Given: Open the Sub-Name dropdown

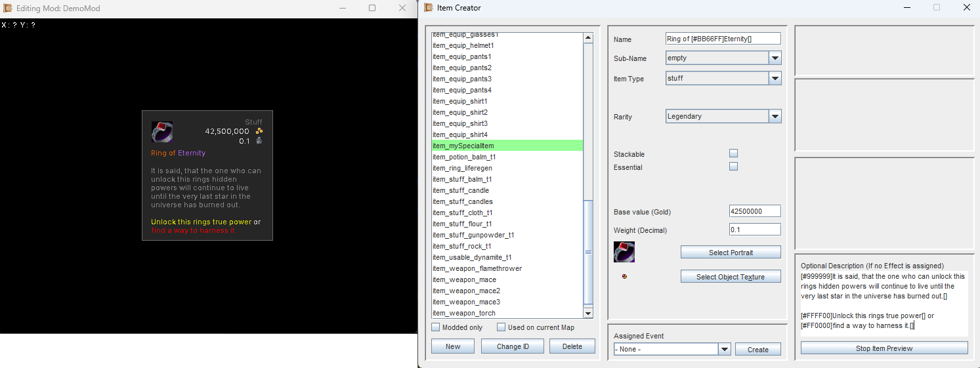Looking at the screenshot, I should tap(775, 58).
